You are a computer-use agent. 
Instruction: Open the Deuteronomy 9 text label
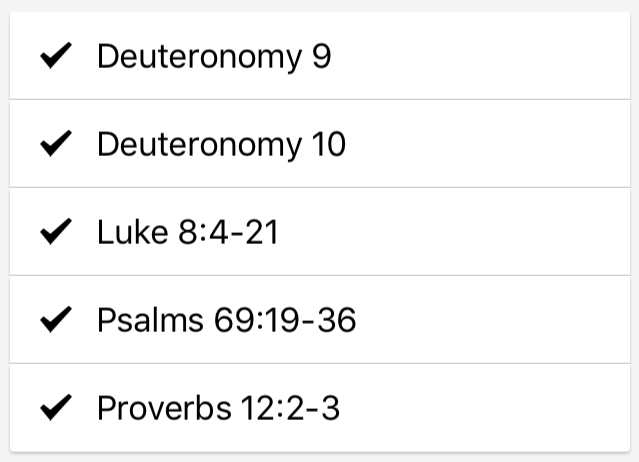[x=213, y=57]
